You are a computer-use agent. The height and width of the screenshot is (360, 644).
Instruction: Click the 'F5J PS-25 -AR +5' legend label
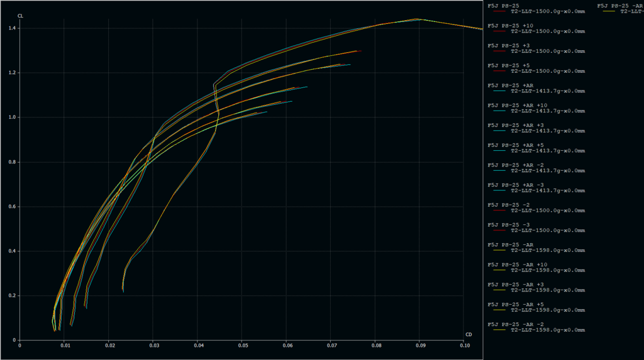click(x=515, y=305)
